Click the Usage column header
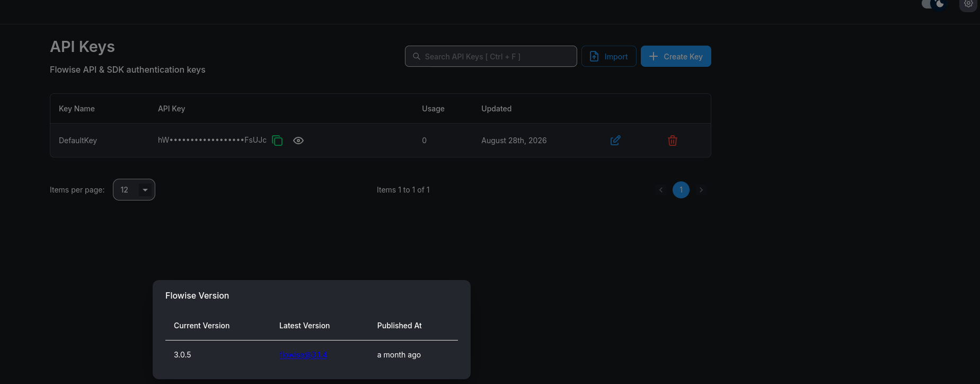The image size is (980, 384). (x=433, y=109)
